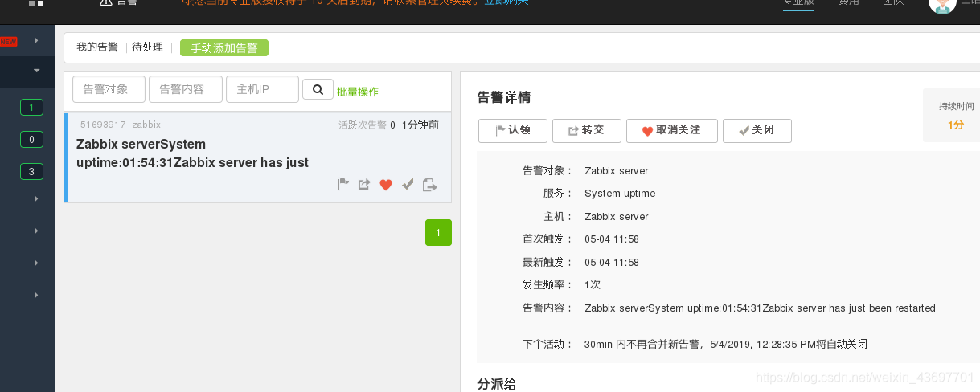Click the 告警对象 value Zabbix server
The width and height of the screenshot is (980, 392).
click(616, 171)
